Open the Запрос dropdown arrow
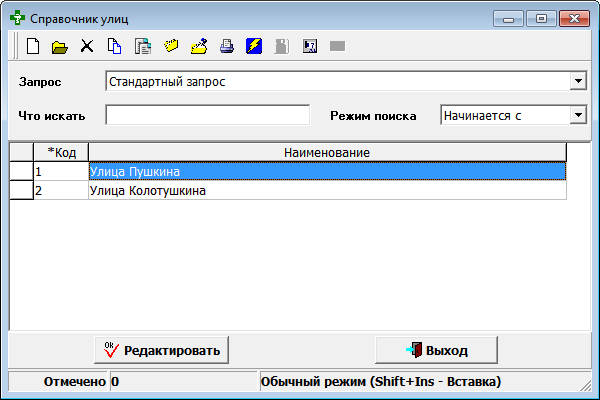The height and width of the screenshot is (400, 600). 578,81
